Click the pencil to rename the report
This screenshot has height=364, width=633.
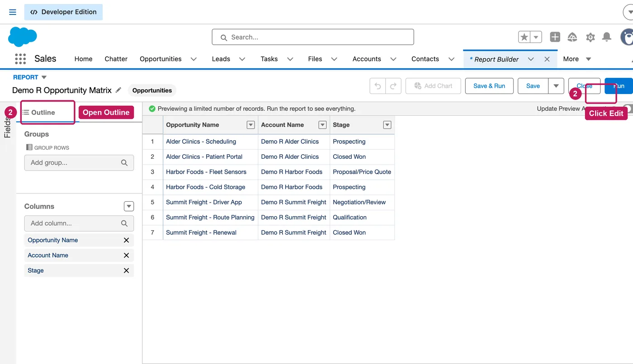(118, 90)
